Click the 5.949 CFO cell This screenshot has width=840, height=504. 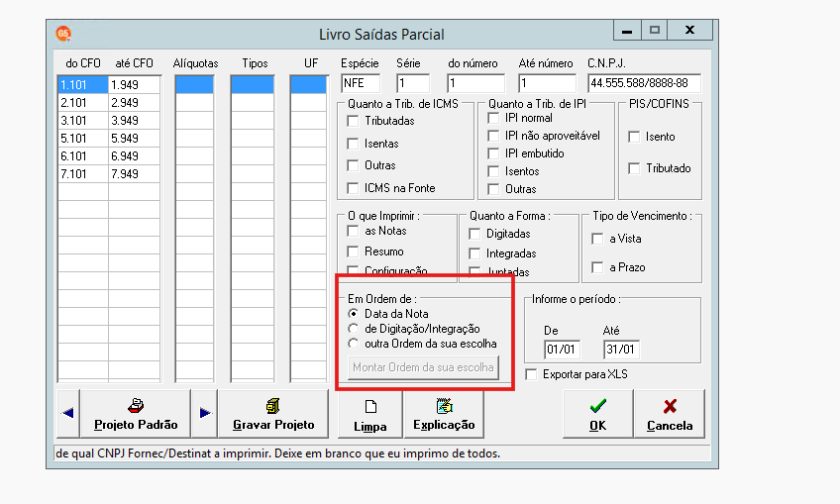(x=134, y=139)
